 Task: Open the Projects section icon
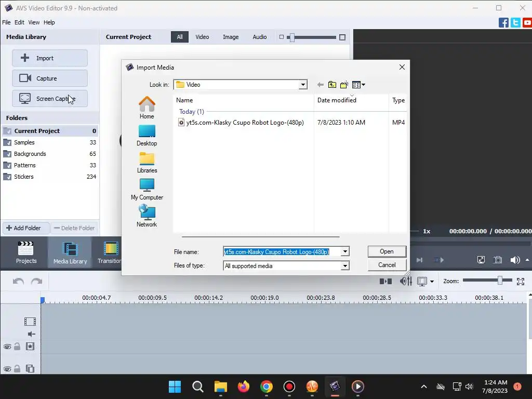[26, 252]
